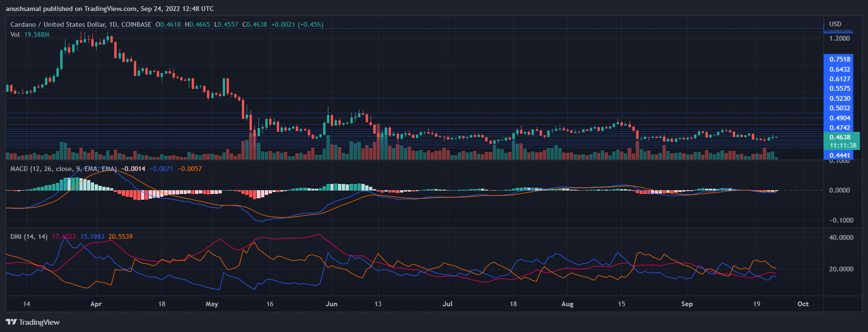Click the published on TradingView.com header text
This screenshot has height=332, width=868.
109,9
